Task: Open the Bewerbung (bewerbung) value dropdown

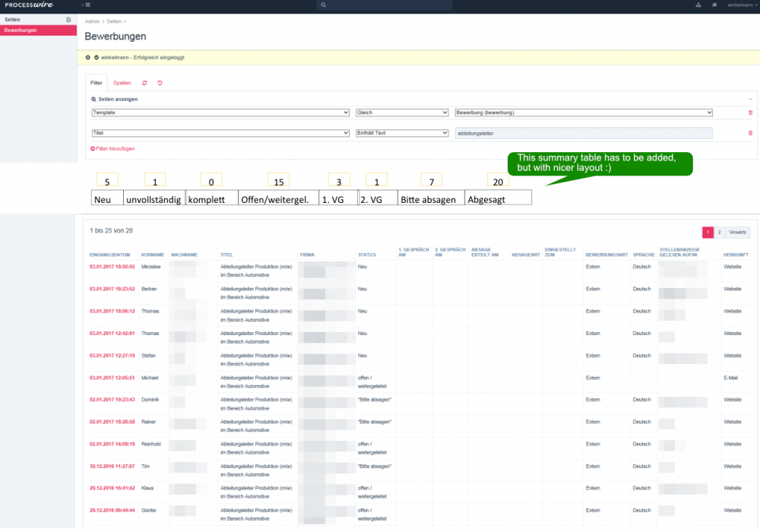Action: coord(583,112)
